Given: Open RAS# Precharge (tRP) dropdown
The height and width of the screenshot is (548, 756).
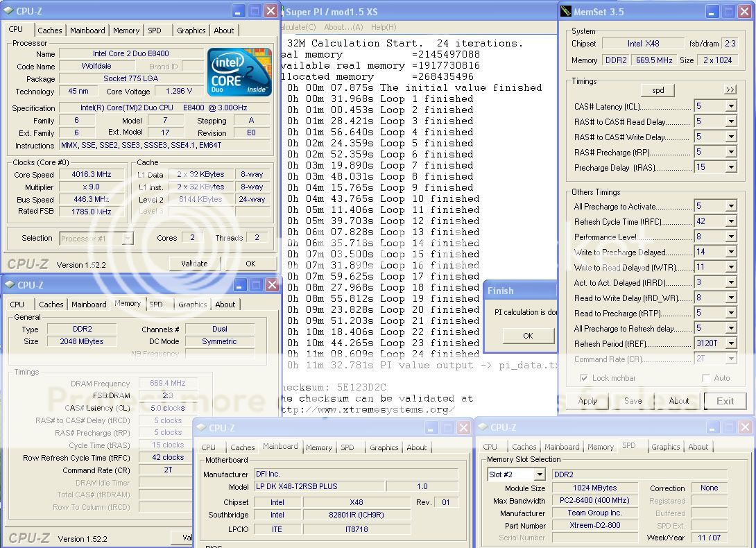Looking at the screenshot, I should pyautogui.click(x=731, y=153).
